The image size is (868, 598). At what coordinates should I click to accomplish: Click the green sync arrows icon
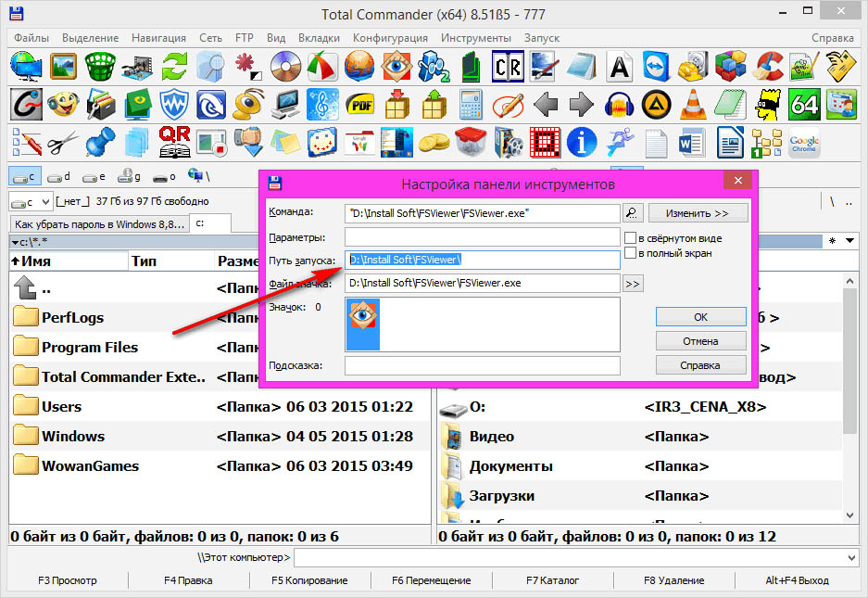[x=174, y=67]
